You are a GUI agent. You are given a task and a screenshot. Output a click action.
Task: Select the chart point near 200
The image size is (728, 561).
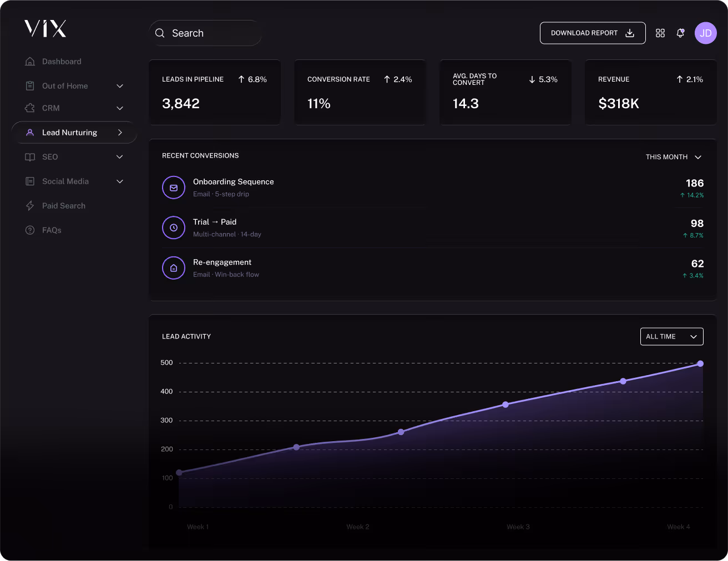[x=296, y=447]
